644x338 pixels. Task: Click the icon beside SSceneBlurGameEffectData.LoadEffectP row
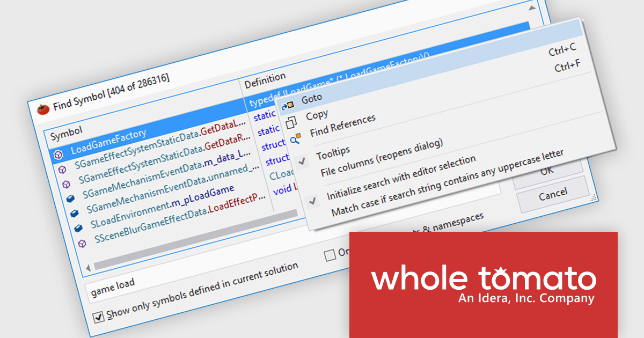(82, 243)
